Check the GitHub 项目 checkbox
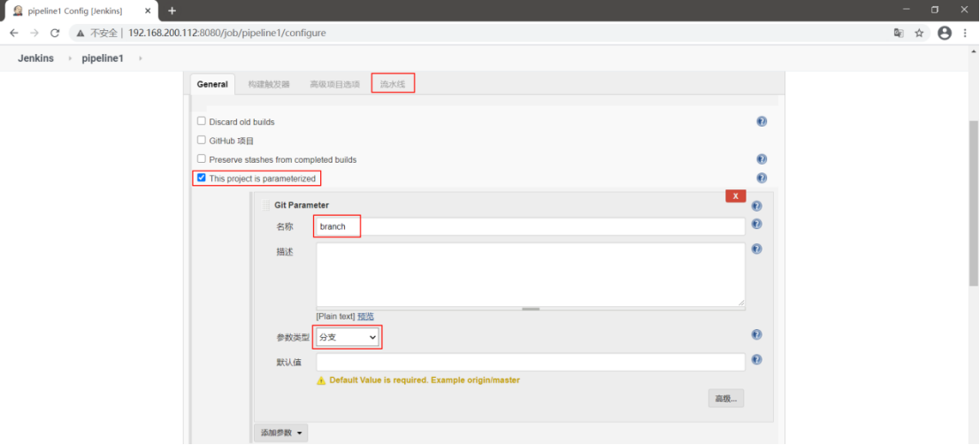 tap(202, 140)
